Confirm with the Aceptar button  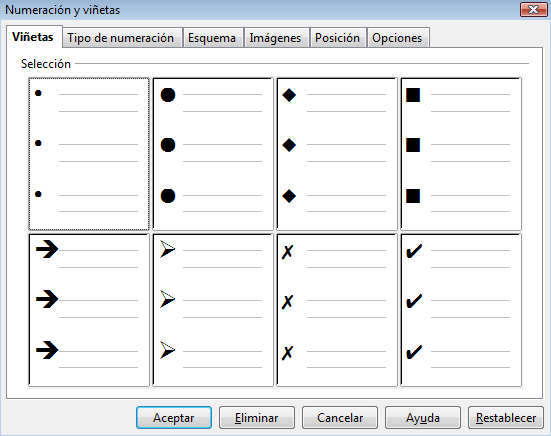(174, 418)
